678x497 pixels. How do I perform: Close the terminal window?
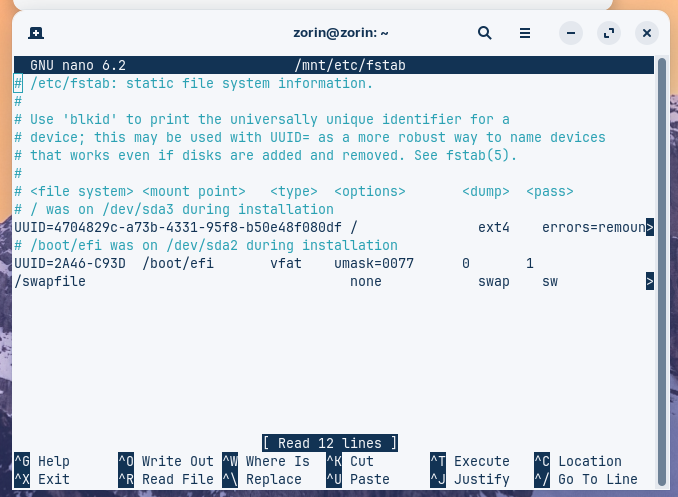646,33
